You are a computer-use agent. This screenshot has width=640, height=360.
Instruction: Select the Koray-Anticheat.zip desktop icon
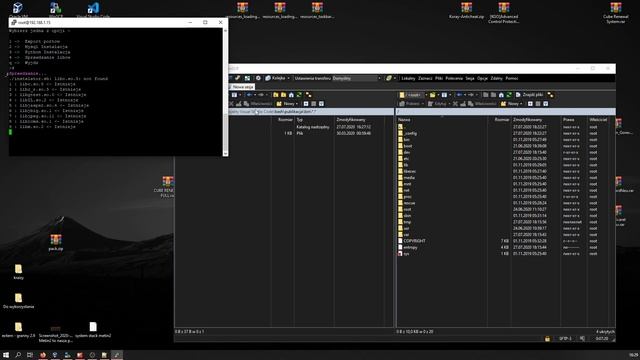(x=466, y=11)
